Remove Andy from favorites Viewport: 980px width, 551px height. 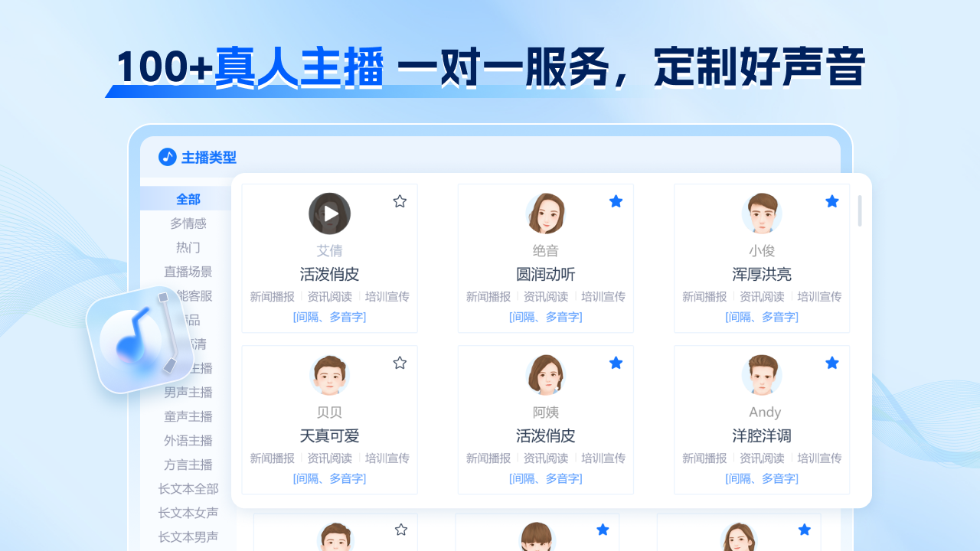(x=831, y=363)
